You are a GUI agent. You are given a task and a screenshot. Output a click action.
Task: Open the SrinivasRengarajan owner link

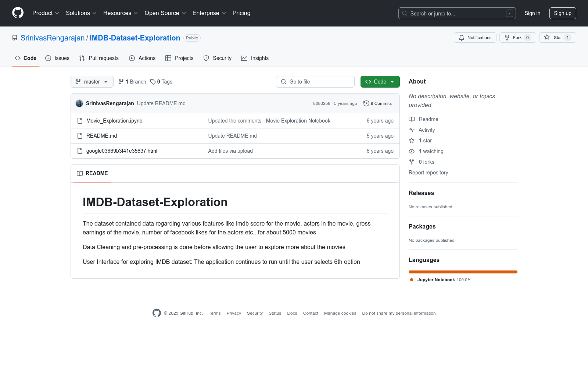(x=53, y=38)
